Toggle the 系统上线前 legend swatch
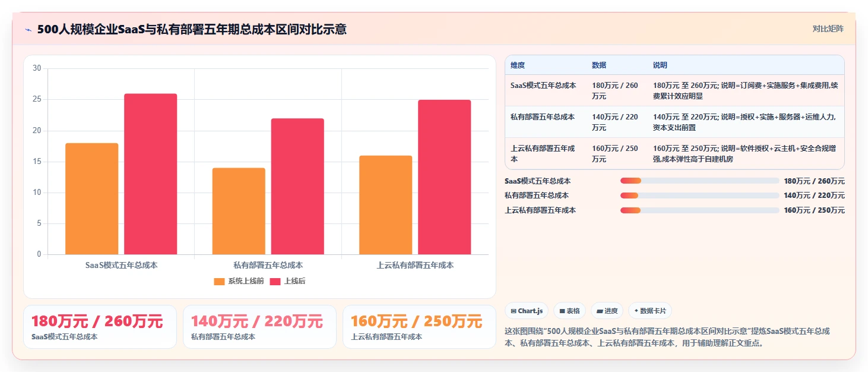 tap(219, 281)
